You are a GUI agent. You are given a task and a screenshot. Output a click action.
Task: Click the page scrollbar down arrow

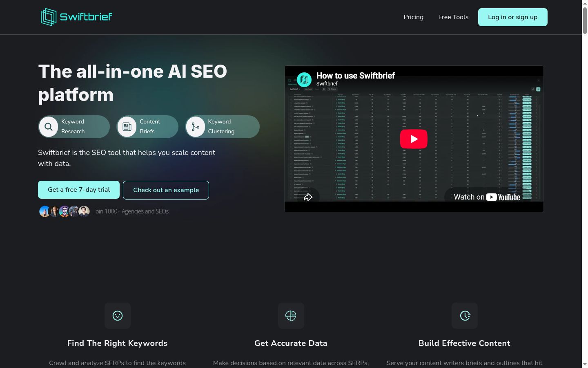(x=585, y=364)
